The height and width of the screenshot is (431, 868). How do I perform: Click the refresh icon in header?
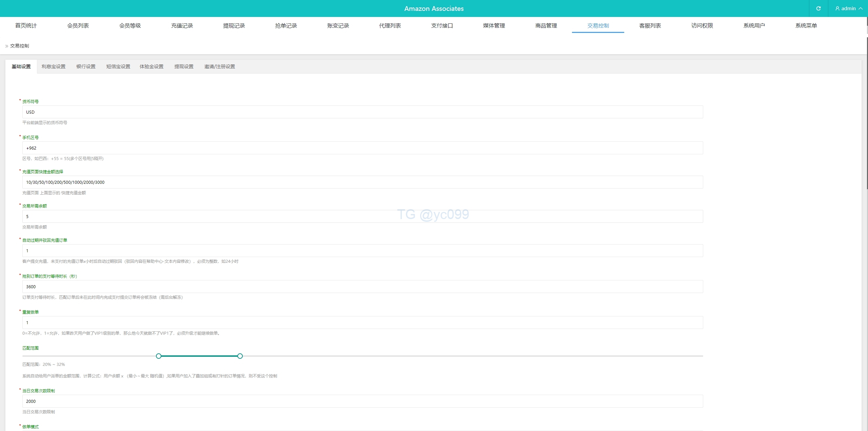tap(818, 8)
